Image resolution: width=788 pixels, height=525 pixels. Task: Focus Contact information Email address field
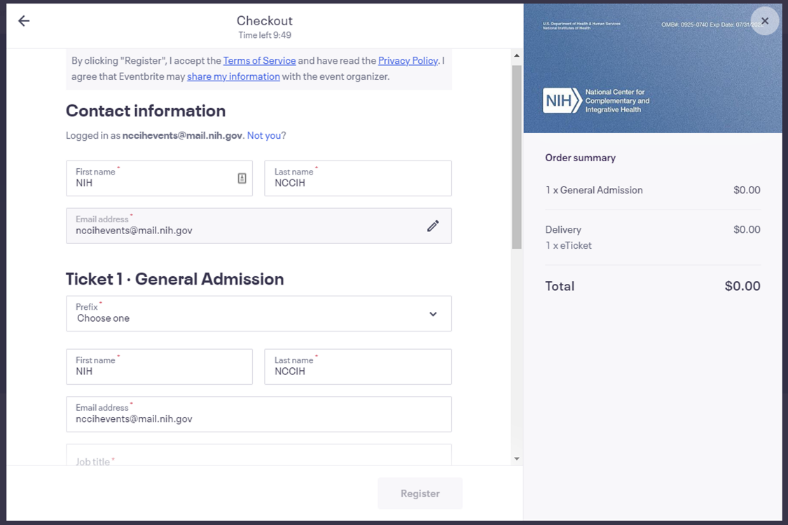coord(259,226)
